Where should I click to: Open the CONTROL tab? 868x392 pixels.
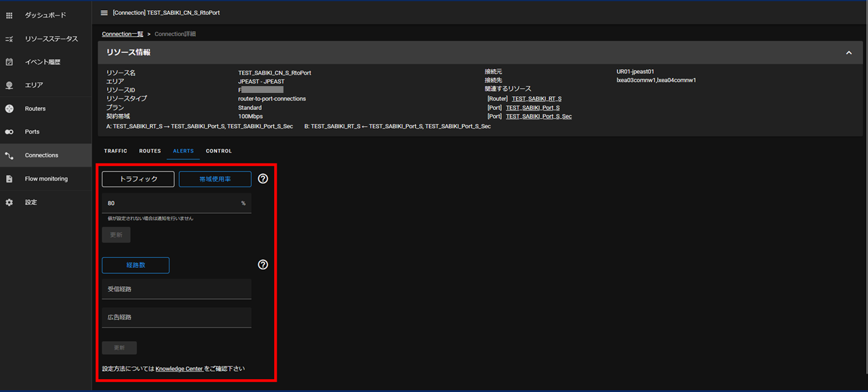[x=218, y=151]
